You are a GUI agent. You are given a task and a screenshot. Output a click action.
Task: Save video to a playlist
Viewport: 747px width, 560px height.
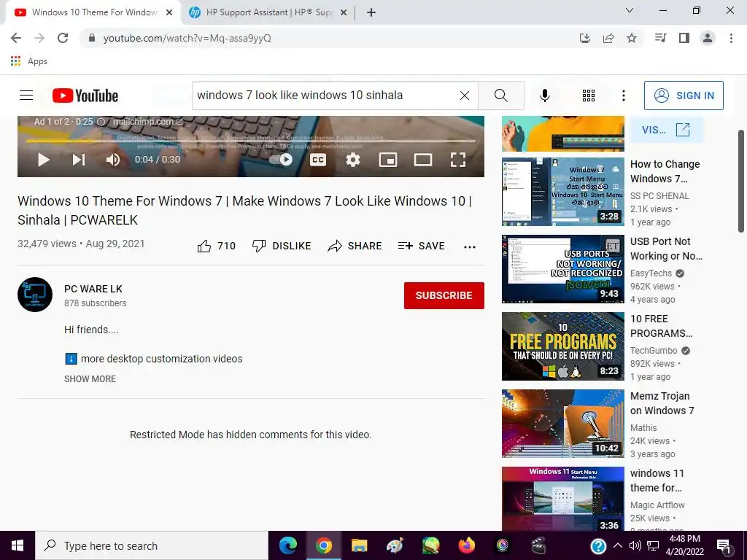click(421, 246)
